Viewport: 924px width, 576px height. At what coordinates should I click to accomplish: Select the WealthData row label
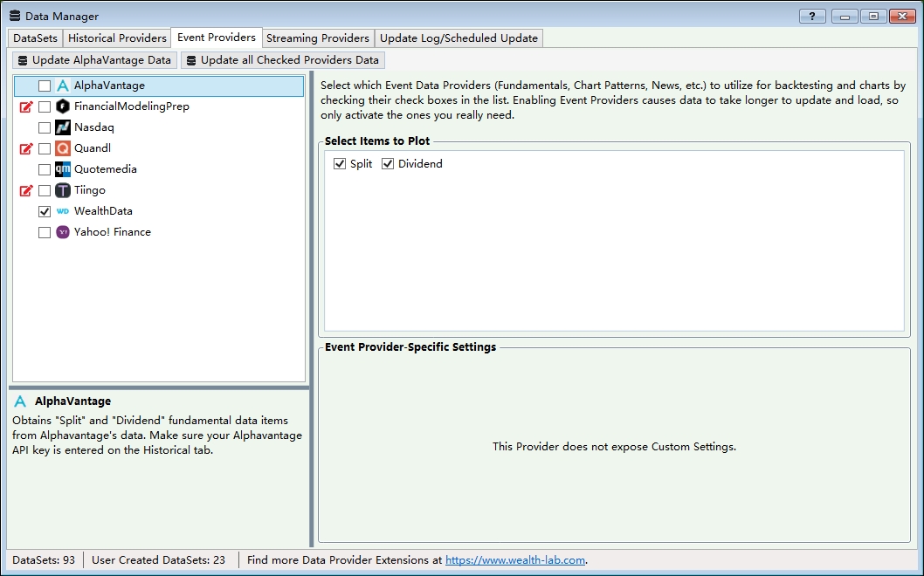click(103, 211)
